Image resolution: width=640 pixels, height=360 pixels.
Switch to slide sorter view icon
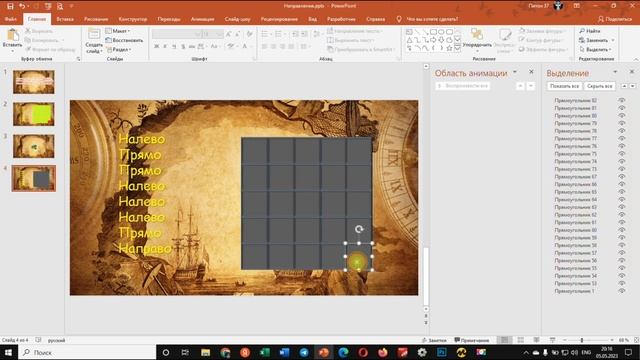[521, 340]
